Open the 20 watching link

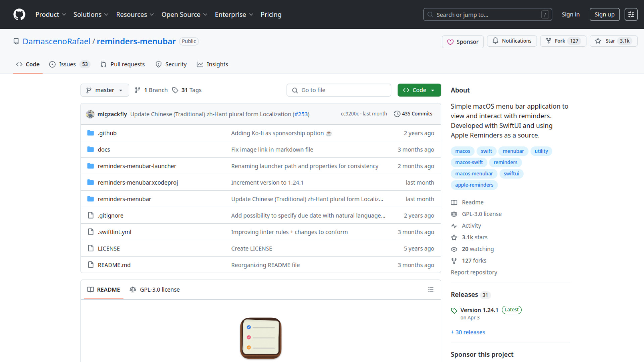tap(477, 249)
